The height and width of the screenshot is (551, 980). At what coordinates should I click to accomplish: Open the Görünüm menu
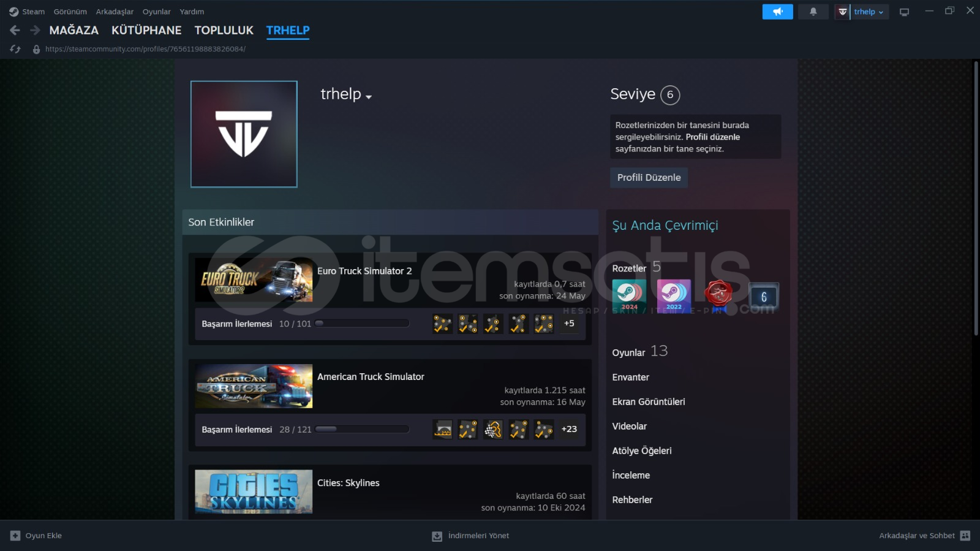[70, 12]
